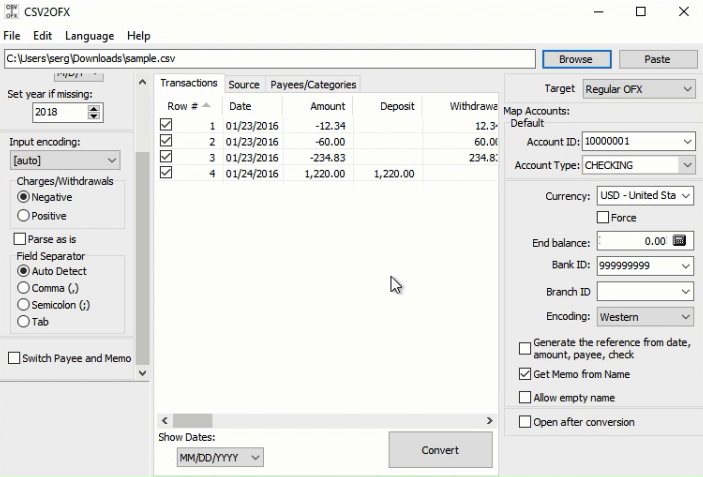This screenshot has width=703, height=477.
Task: Click down arrow of left panel scrollbar
Action: tap(143, 373)
